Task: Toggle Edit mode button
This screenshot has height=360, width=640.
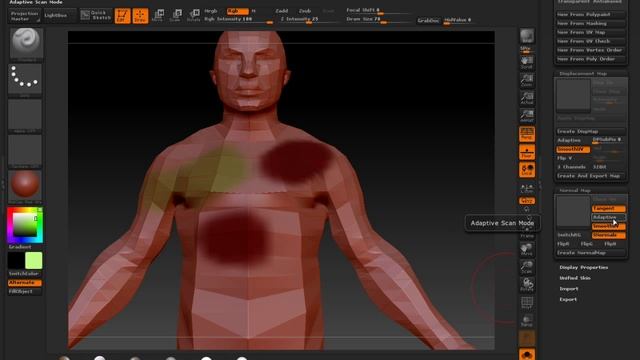Action: click(x=122, y=16)
